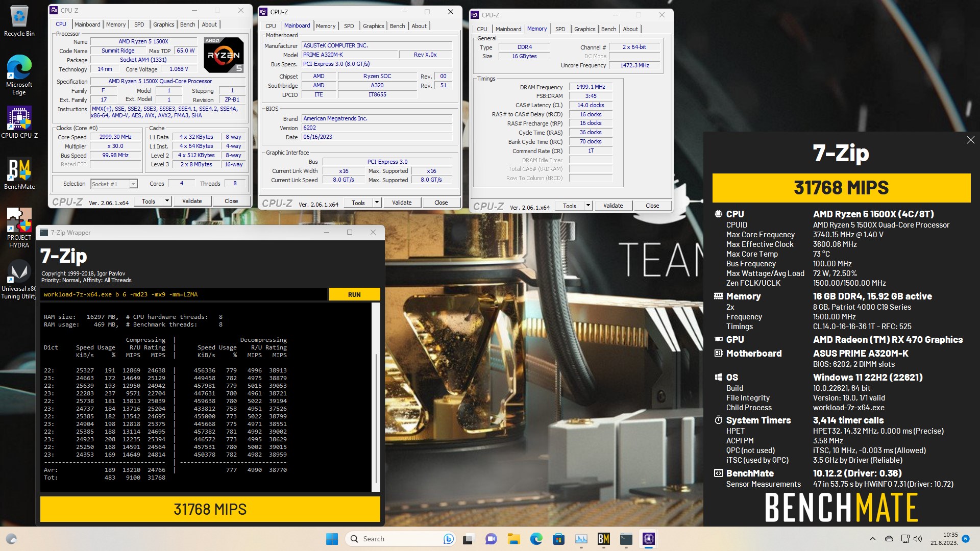The width and height of the screenshot is (980, 551).
Task: Open File Explorer from the taskbar
Action: coord(513,539)
